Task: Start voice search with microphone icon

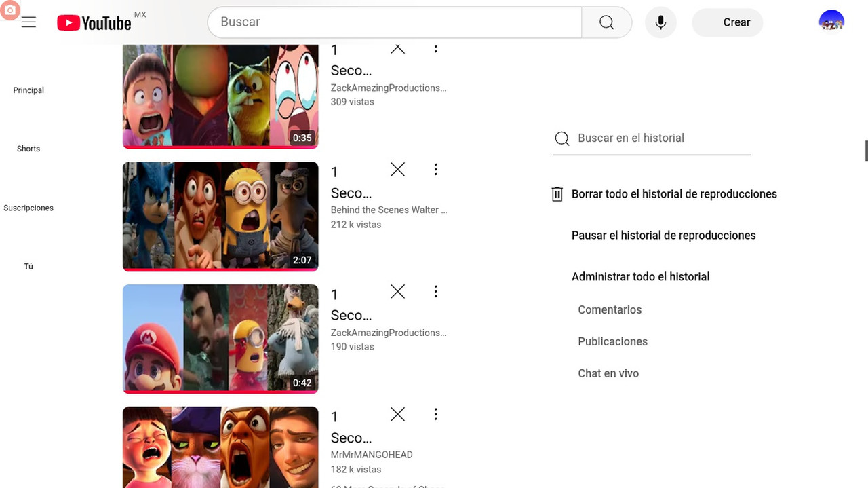Action: click(x=660, y=22)
